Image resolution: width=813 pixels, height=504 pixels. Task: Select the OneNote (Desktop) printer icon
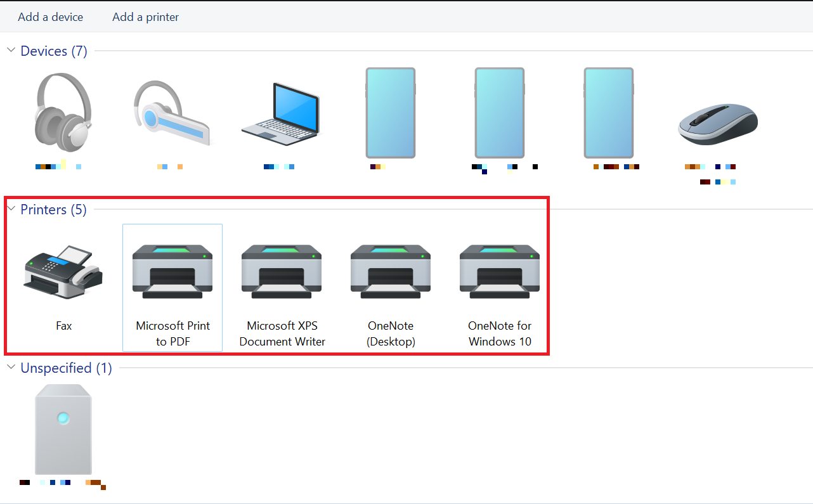pyautogui.click(x=391, y=271)
